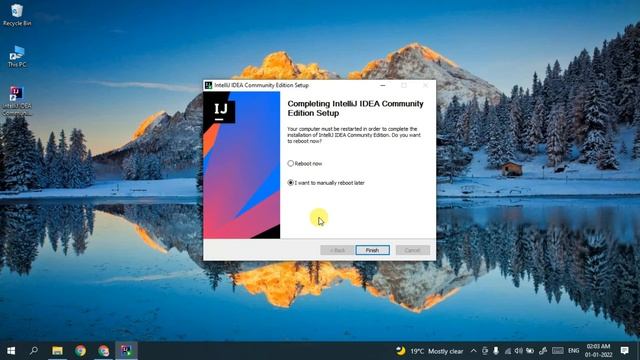640x360 pixels.
Task: Click the Finish button
Action: pos(372,250)
